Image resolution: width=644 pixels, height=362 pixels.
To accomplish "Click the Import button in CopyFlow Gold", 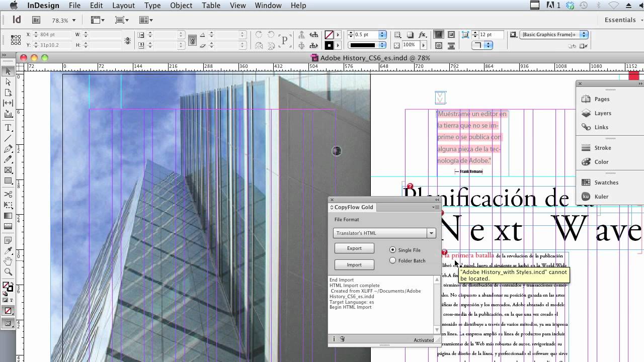I will tap(354, 265).
